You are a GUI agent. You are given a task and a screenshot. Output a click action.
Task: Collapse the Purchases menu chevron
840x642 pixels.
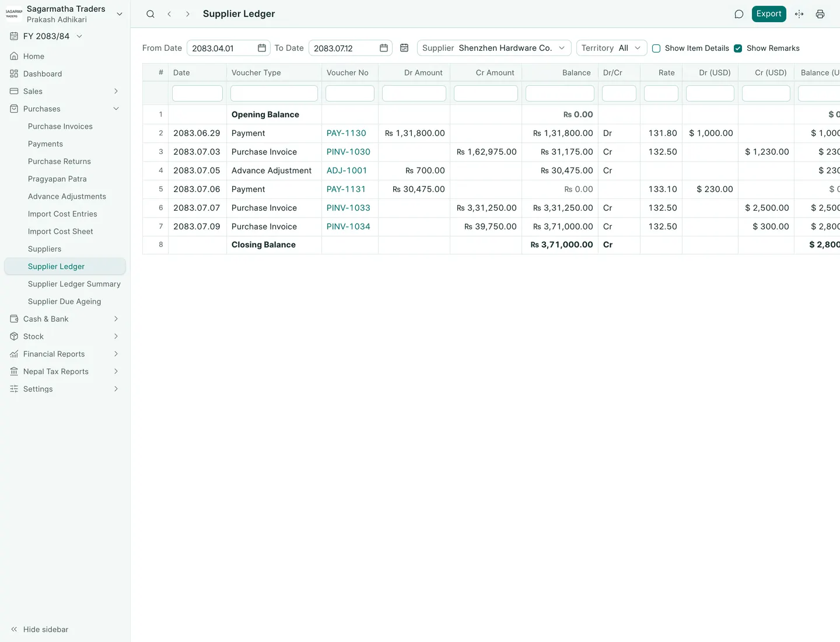pos(116,109)
